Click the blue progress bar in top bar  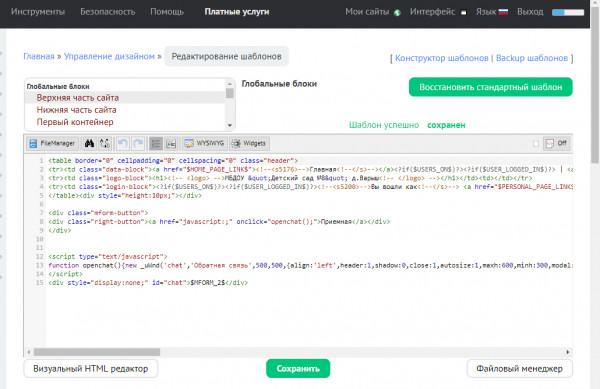568,12
